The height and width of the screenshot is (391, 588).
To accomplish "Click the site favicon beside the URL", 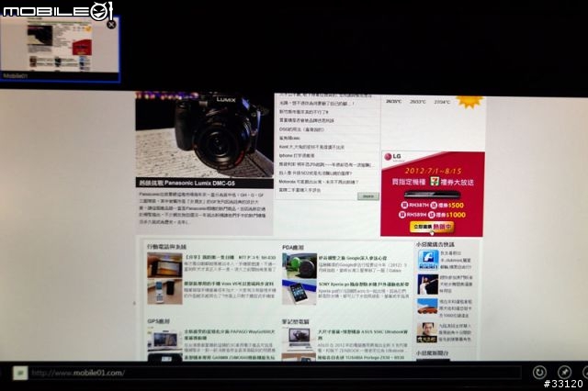I will pyautogui.click(x=20, y=373).
